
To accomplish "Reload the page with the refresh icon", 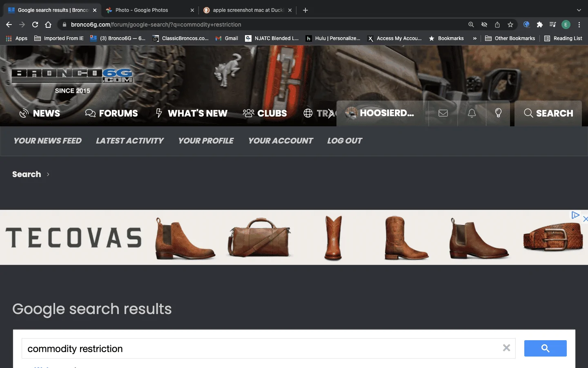I will (35, 25).
